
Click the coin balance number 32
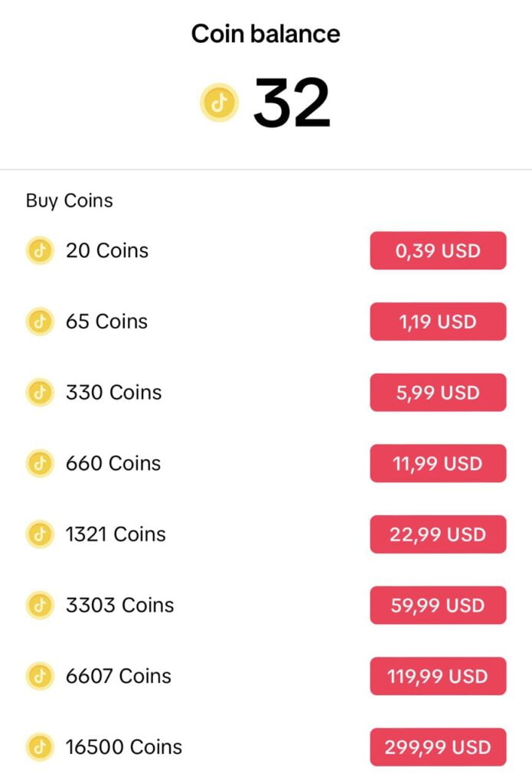pyautogui.click(x=292, y=103)
